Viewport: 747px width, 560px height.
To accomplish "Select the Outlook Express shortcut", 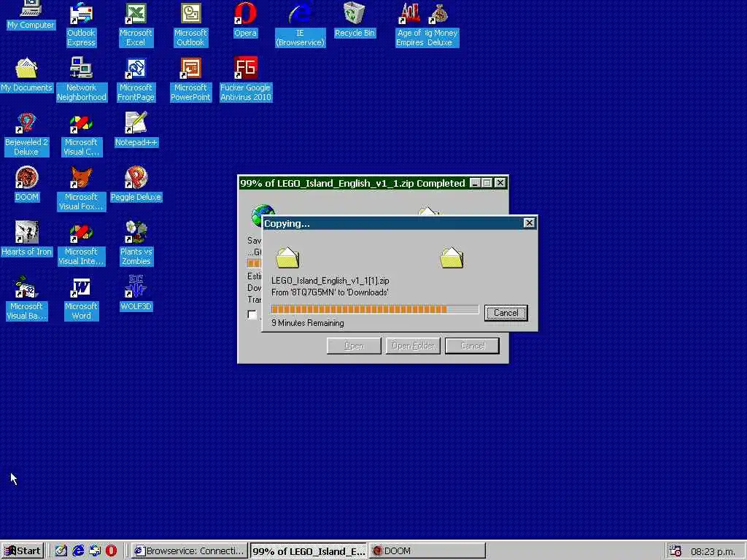I will coord(81,25).
